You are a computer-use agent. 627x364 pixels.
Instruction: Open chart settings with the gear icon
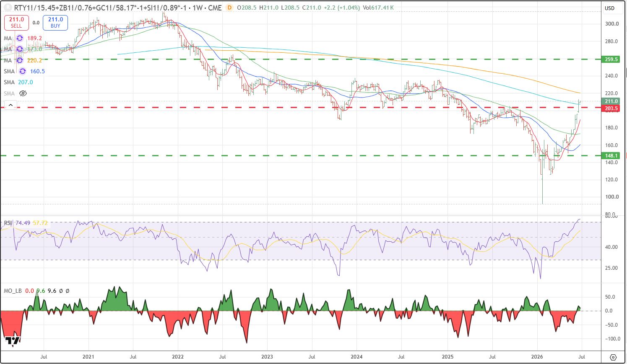coord(613,357)
